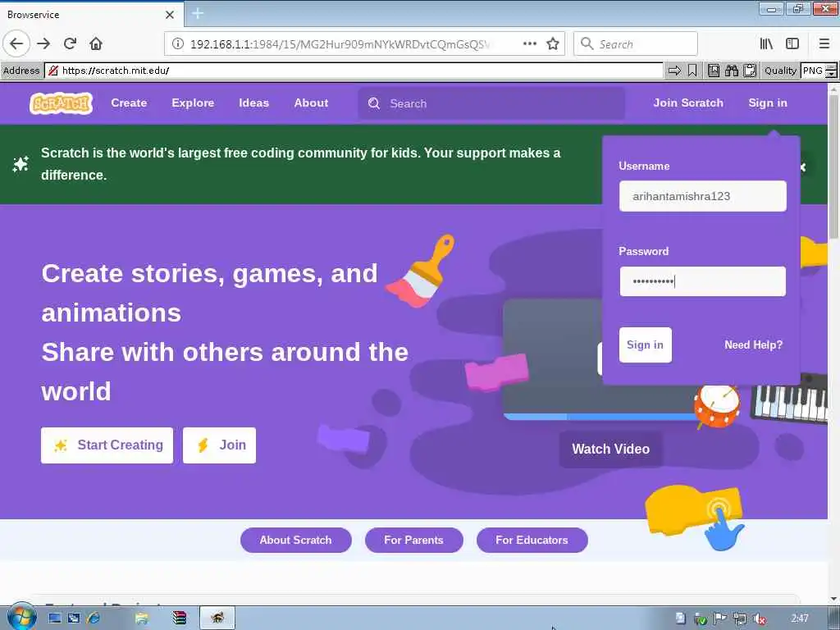
Task: Click the Watch Video button
Action: pos(610,449)
